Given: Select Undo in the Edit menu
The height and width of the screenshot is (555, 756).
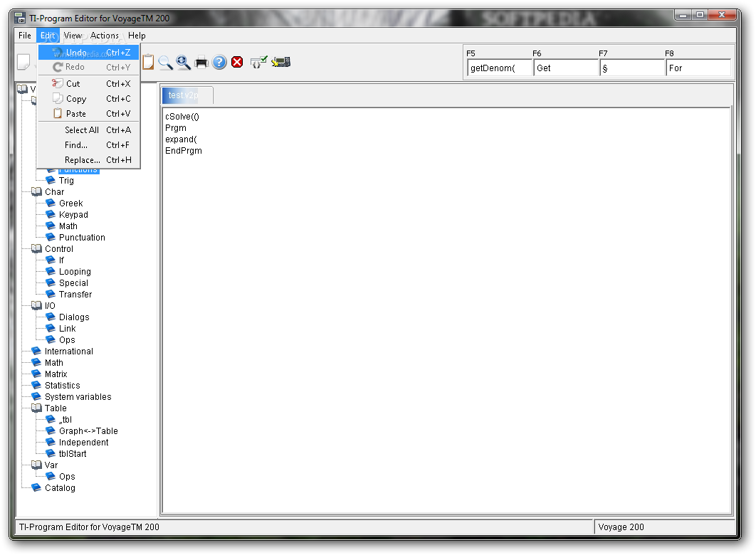Looking at the screenshot, I should point(89,53).
